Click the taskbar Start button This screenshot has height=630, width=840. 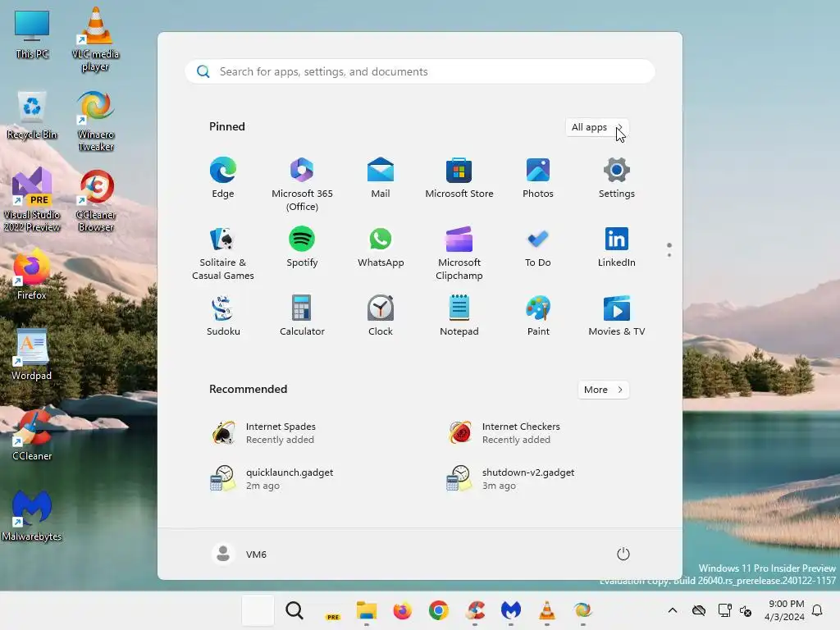(258, 610)
